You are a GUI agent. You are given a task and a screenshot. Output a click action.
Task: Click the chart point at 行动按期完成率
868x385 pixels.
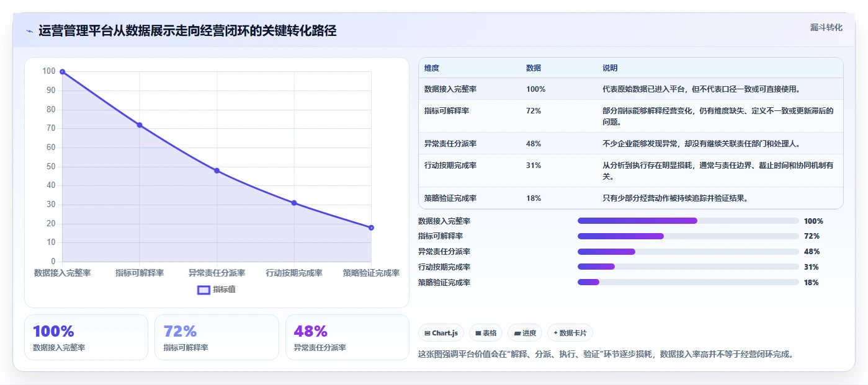tap(294, 203)
